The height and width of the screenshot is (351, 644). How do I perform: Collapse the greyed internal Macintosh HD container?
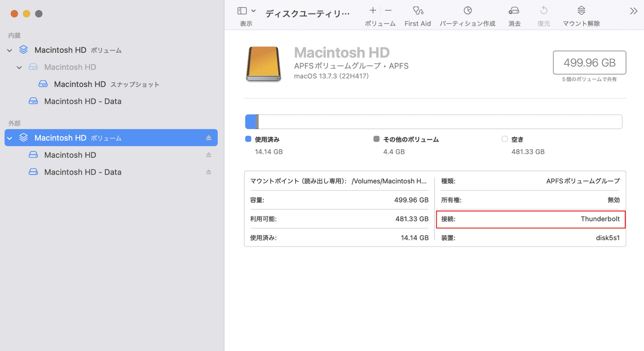[x=19, y=67]
